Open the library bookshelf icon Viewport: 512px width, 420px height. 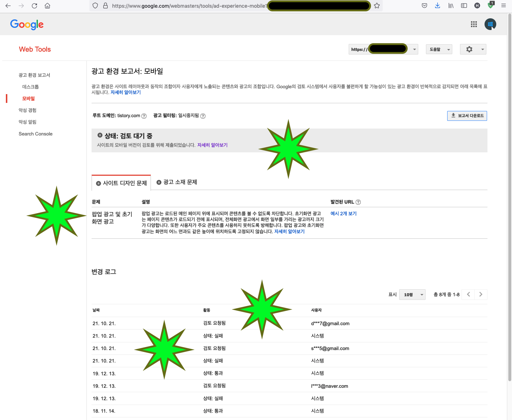[451, 5]
